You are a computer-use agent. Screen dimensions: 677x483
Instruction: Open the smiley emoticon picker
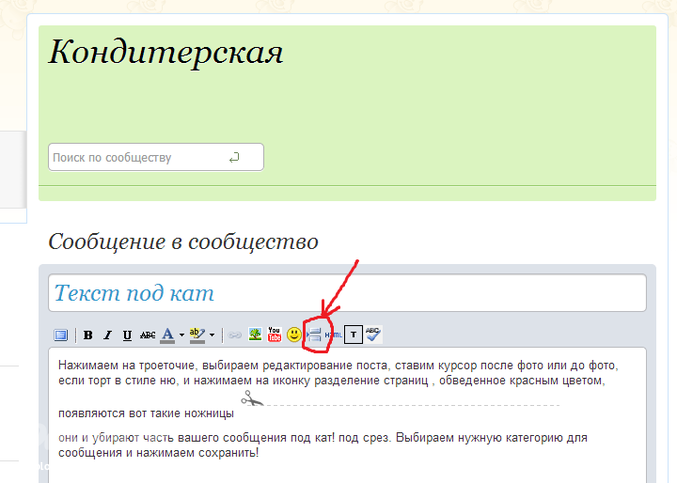tap(294, 334)
